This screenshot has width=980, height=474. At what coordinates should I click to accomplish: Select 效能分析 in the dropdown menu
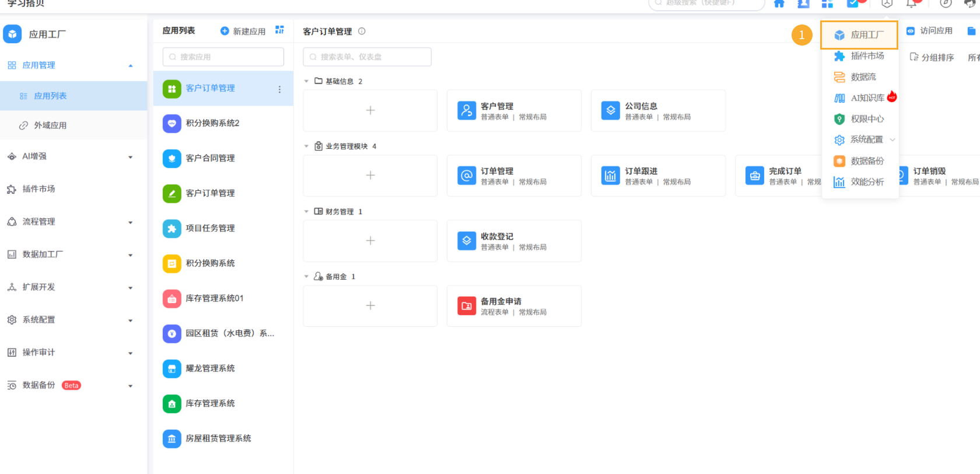pos(859,182)
